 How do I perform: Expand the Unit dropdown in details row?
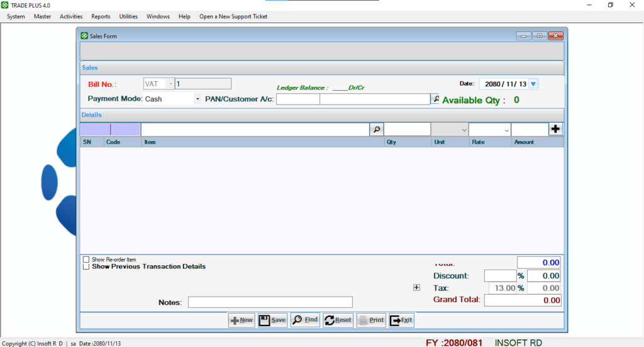(464, 130)
